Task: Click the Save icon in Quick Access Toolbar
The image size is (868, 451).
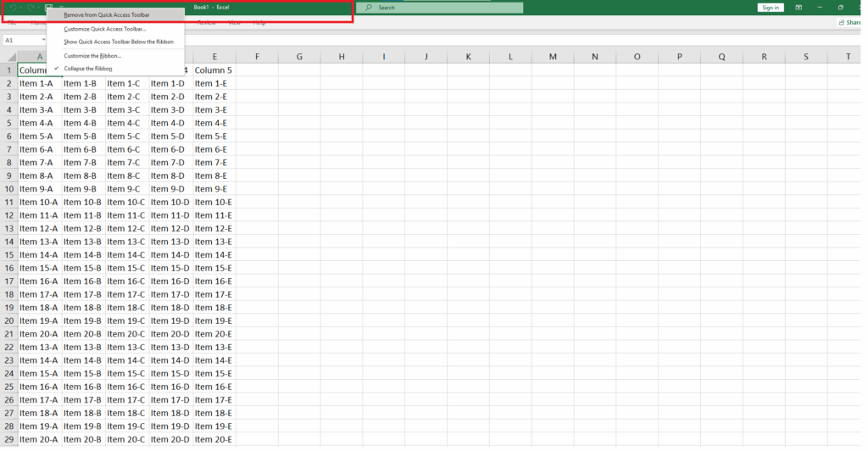Action: 48,8
